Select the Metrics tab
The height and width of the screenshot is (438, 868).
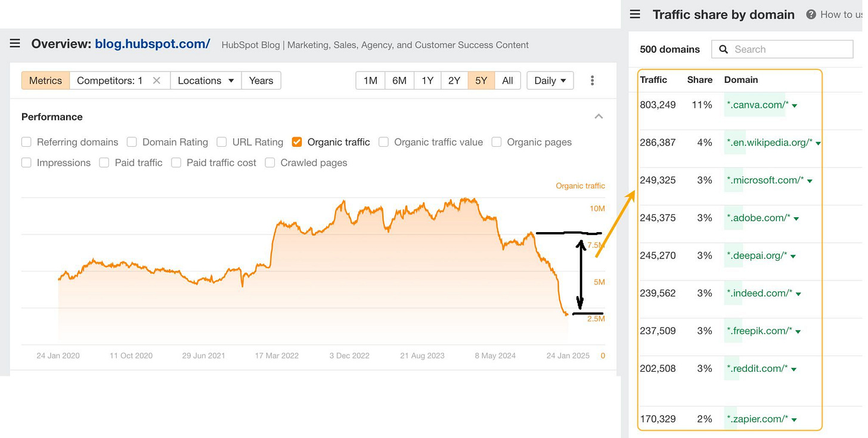tap(45, 81)
